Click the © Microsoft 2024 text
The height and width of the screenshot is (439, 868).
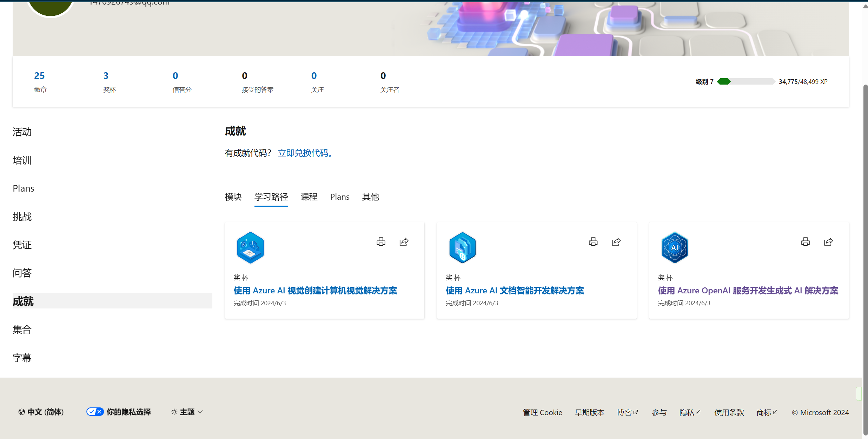click(x=820, y=413)
